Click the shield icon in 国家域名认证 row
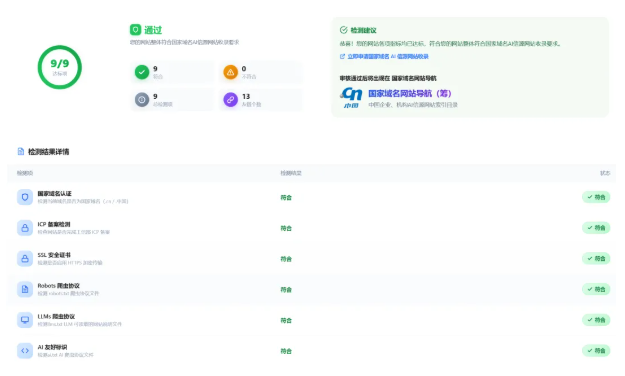625x376 pixels. coord(25,197)
